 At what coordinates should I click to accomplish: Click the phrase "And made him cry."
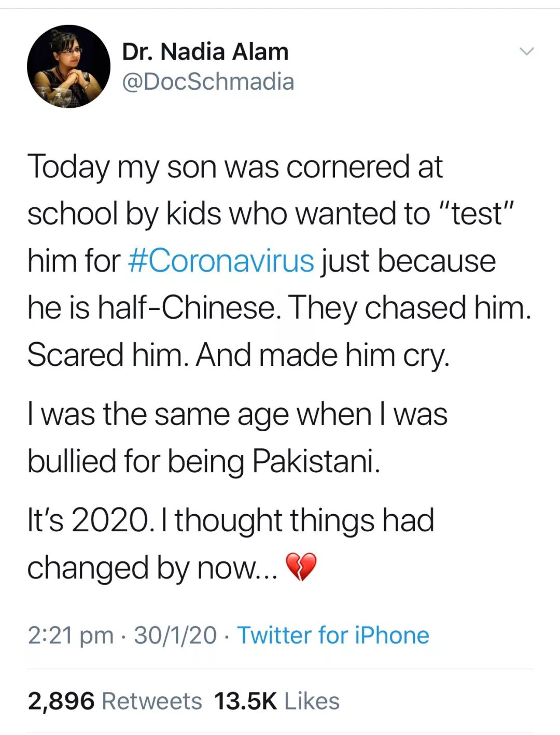coord(323,355)
